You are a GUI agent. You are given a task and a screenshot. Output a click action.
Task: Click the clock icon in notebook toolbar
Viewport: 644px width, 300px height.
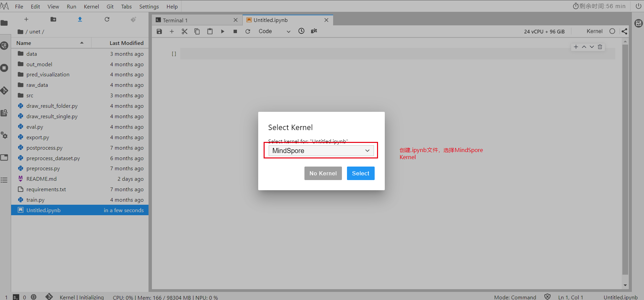[301, 31]
